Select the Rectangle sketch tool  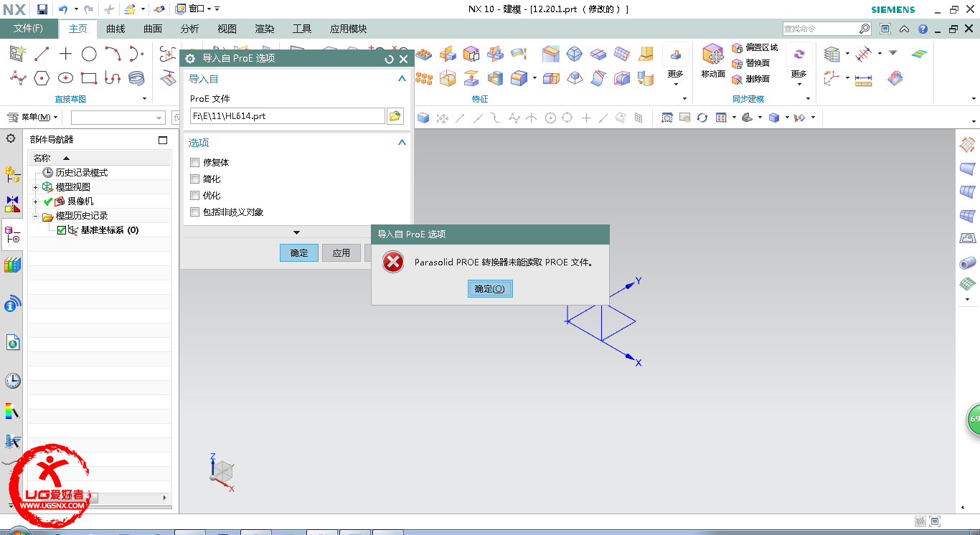click(x=89, y=77)
